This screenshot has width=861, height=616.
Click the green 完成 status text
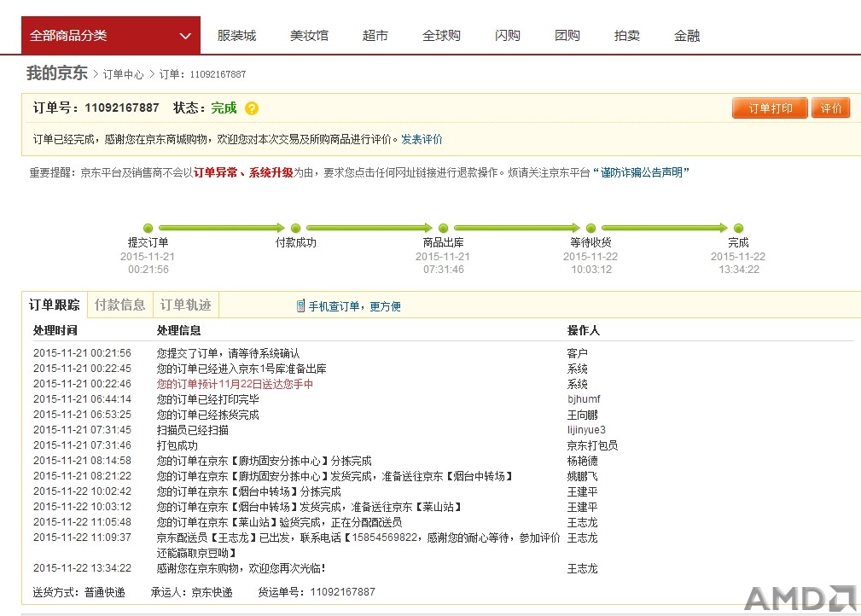coord(224,108)
